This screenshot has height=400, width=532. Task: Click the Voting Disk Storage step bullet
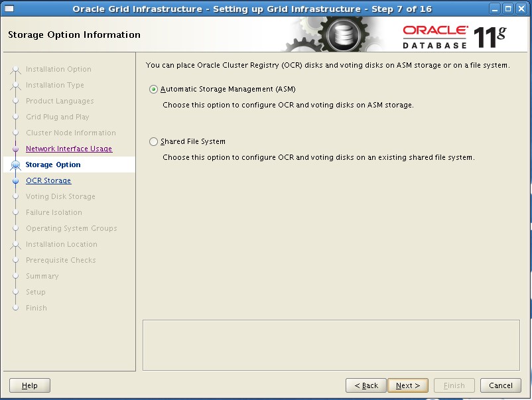click(x=16, y=196)
